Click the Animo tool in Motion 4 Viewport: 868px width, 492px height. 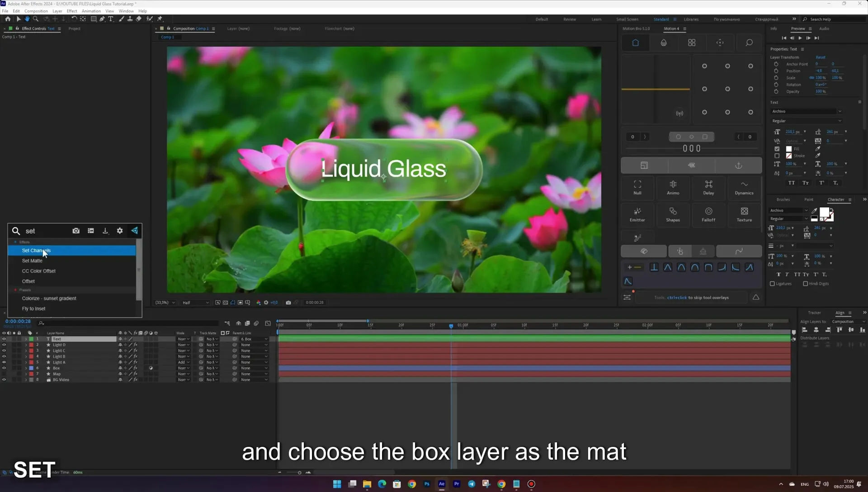(x=673, y=187)
